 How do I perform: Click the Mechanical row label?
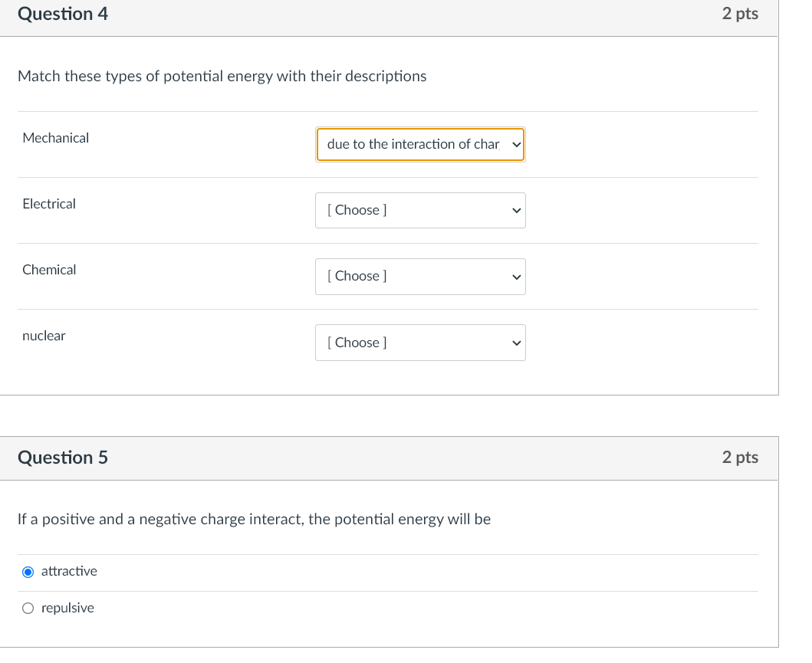tap(55, 138)
